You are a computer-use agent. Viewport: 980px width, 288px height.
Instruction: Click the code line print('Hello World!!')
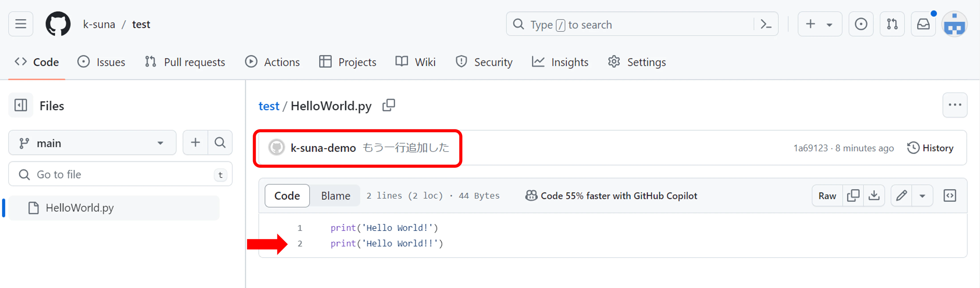click(386, 243)
